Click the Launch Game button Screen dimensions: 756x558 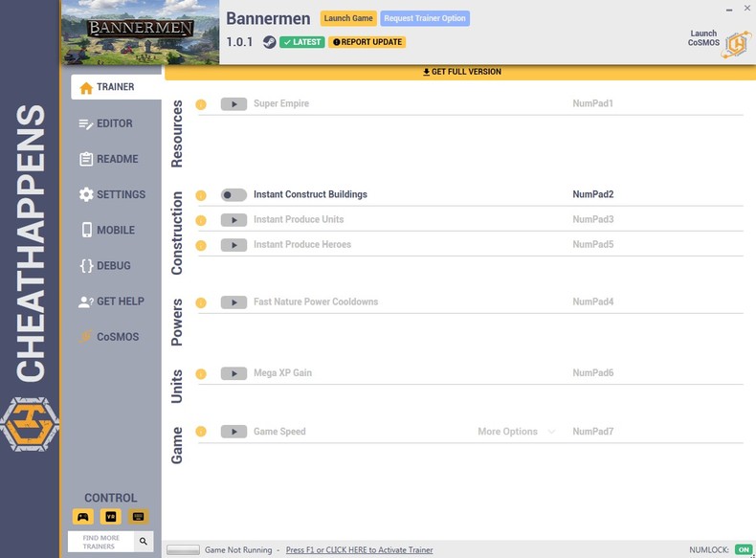point(348,18)
